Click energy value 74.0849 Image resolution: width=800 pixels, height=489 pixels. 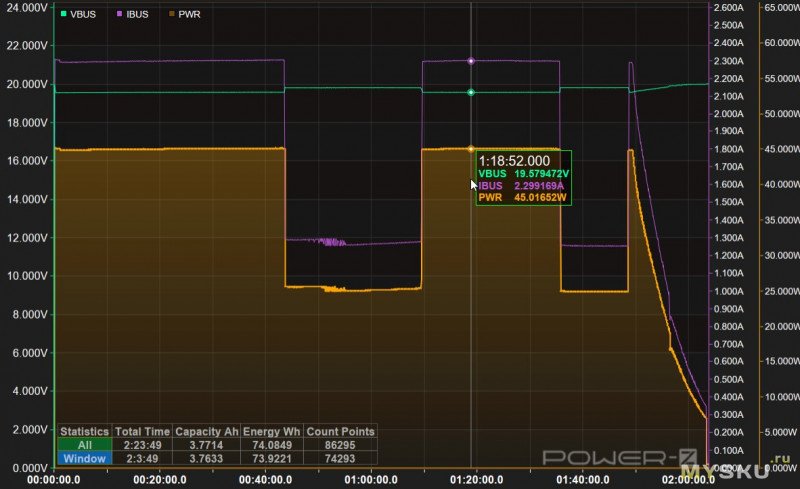[x=272, y=445]
